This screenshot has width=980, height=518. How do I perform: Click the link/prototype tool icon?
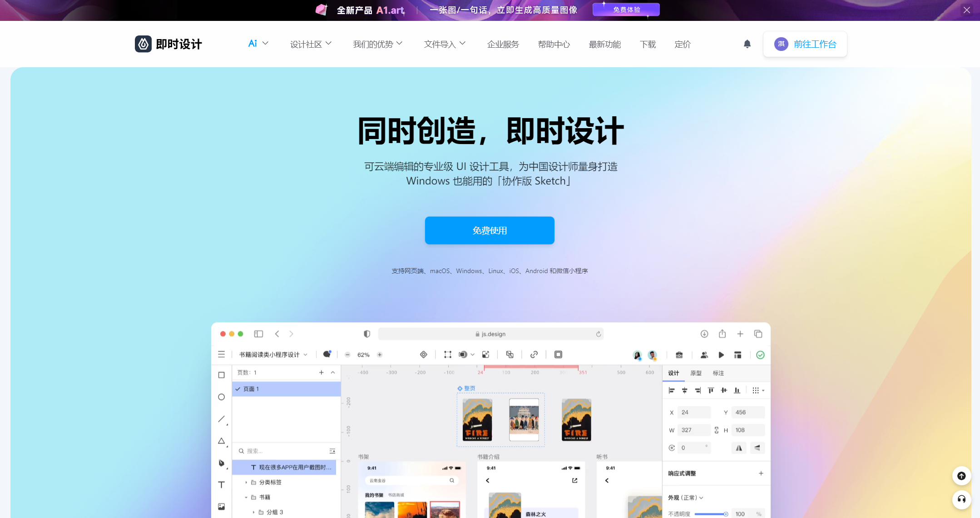(534, 354)
